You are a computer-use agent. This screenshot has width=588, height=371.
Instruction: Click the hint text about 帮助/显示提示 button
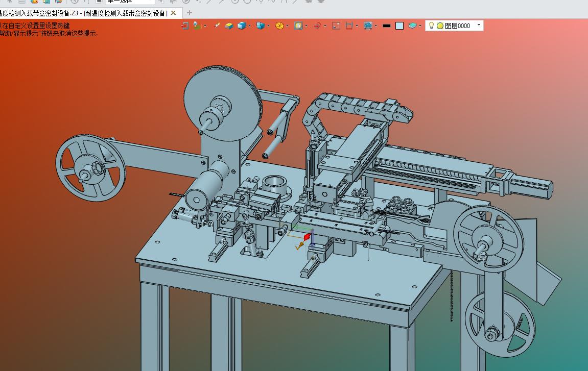pos(49,33)
